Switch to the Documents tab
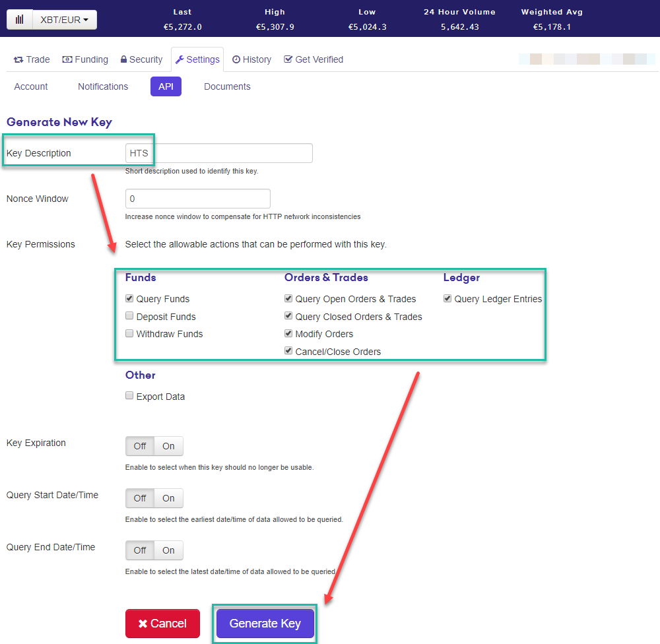Image resolution: width=660 pixels, height=644 pixels. click(x=227, y=86)
